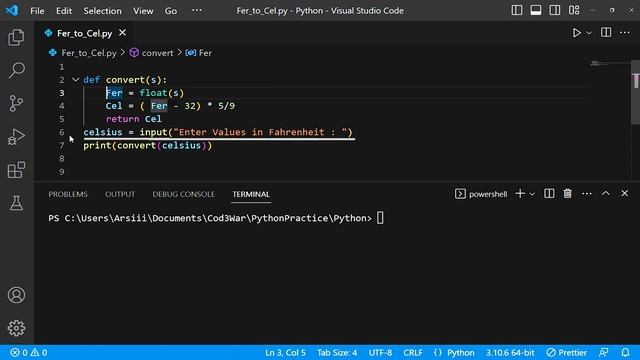The image size is (640, 360).
Task: Toggle bottom panel layout icon
Action: [x=536, y=10]
